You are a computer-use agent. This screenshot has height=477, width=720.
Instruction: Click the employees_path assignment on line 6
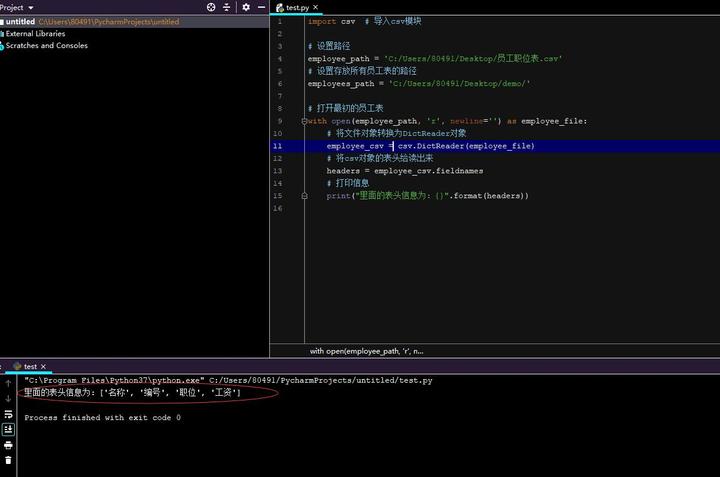point(419,84)
